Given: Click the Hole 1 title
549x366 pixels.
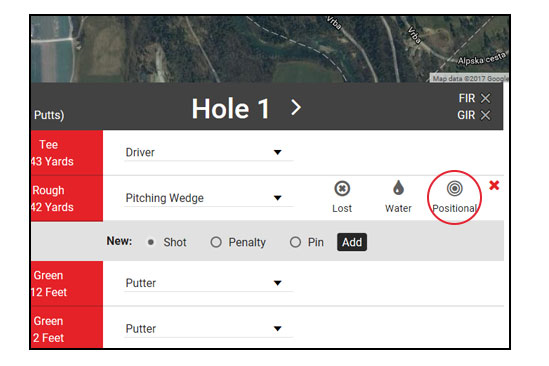Looking at the screenshot, I should pos(231,109).
